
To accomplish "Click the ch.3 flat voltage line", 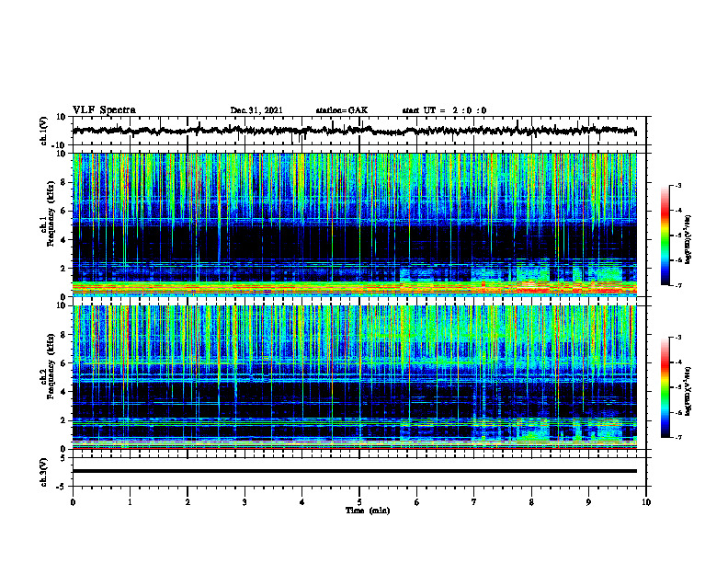I will click(355, 471).
